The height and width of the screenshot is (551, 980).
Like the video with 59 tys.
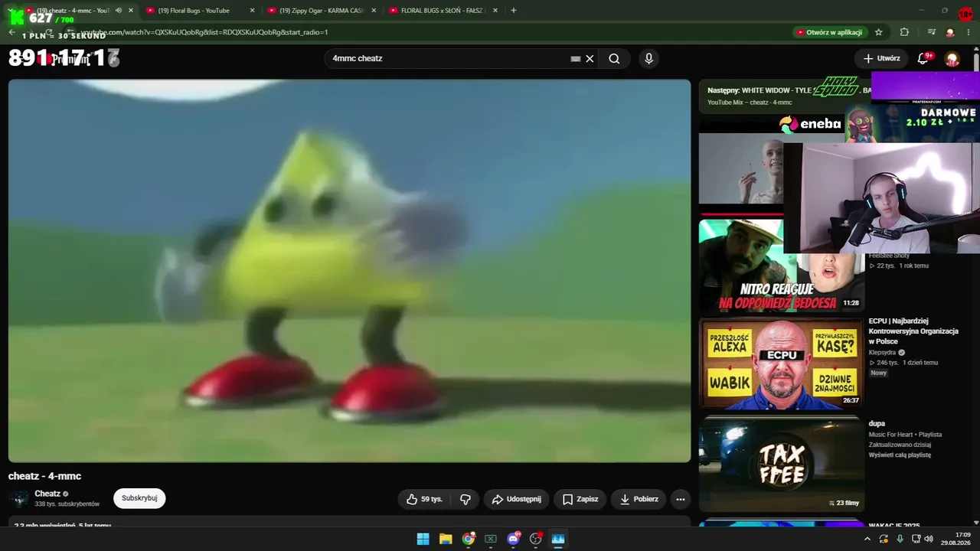tap(425, 499)
